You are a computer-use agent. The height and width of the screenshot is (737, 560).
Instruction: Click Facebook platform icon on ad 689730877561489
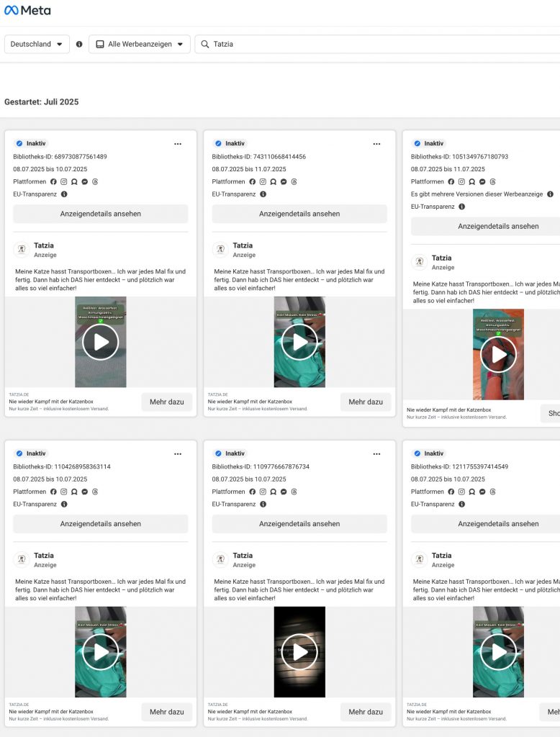[x=53, y=182]
